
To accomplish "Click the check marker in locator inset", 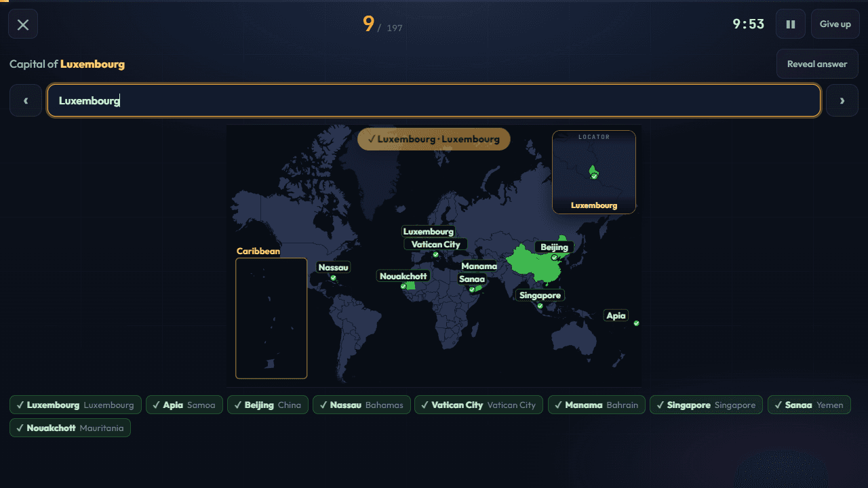I will 594,176.
